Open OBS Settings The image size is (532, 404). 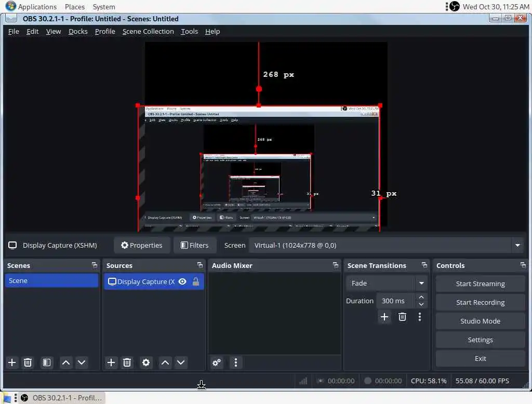(480, 340)
